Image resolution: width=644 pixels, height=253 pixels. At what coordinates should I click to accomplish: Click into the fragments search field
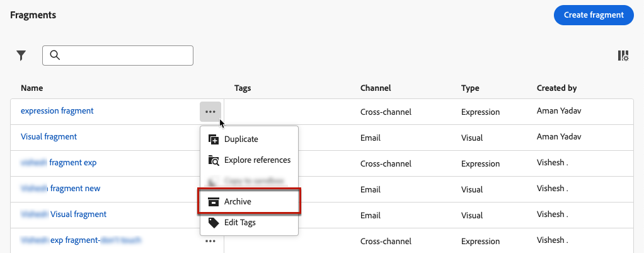pyautogui.click(x=126, y=56)
